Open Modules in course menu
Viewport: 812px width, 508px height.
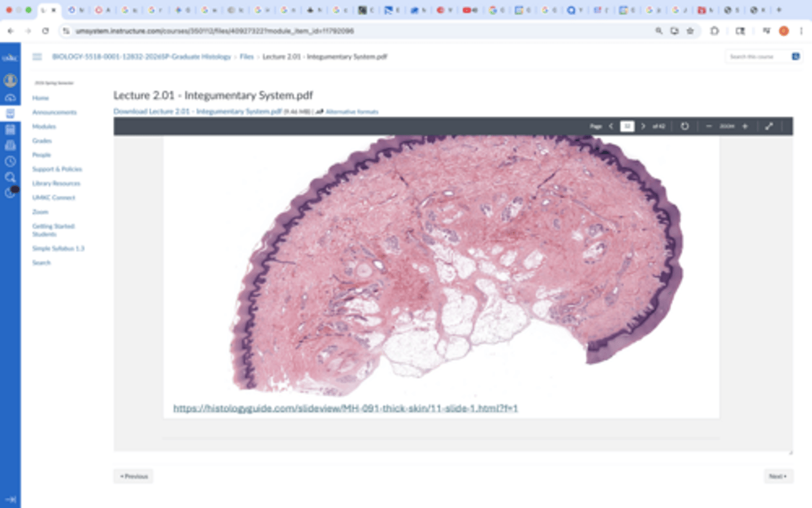[44, 126]
